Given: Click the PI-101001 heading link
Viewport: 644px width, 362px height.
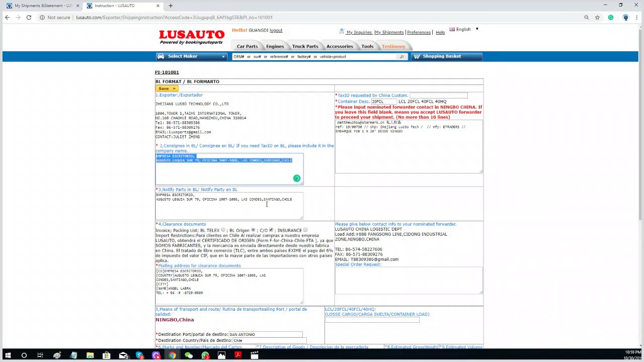Looking at the screenshot, I should click(x=167, y=72).
